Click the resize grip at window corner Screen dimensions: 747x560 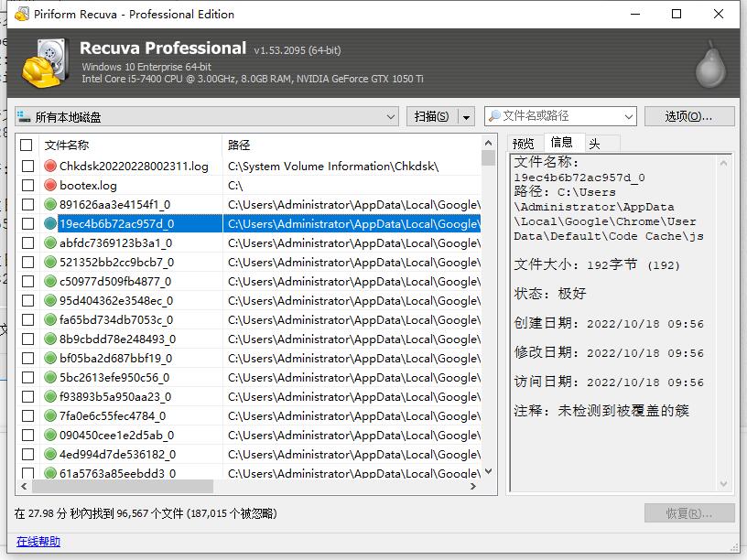pos(734,547)
